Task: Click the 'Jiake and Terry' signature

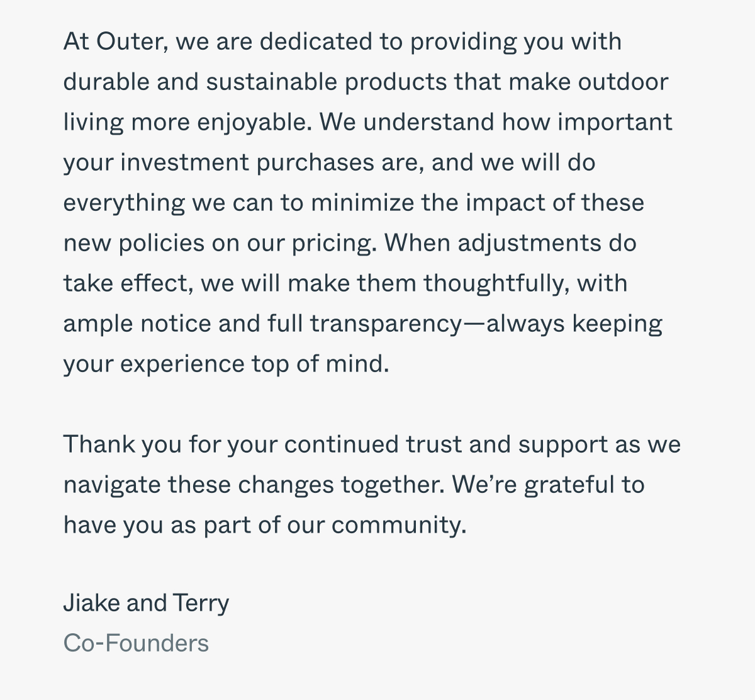Action: 146,604
